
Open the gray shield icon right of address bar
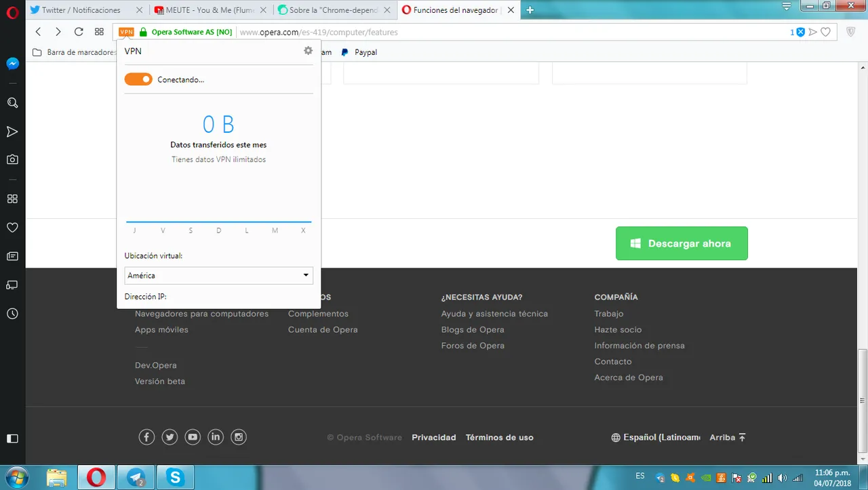(851, 32)
